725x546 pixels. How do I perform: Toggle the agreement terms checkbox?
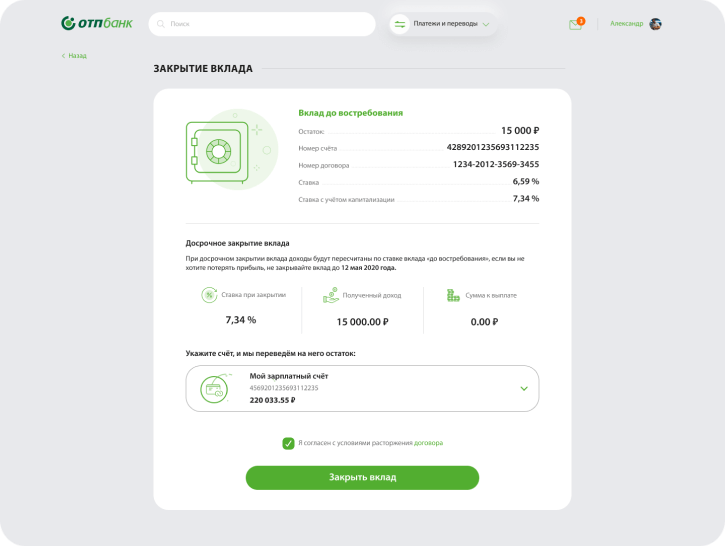point(288,443)
